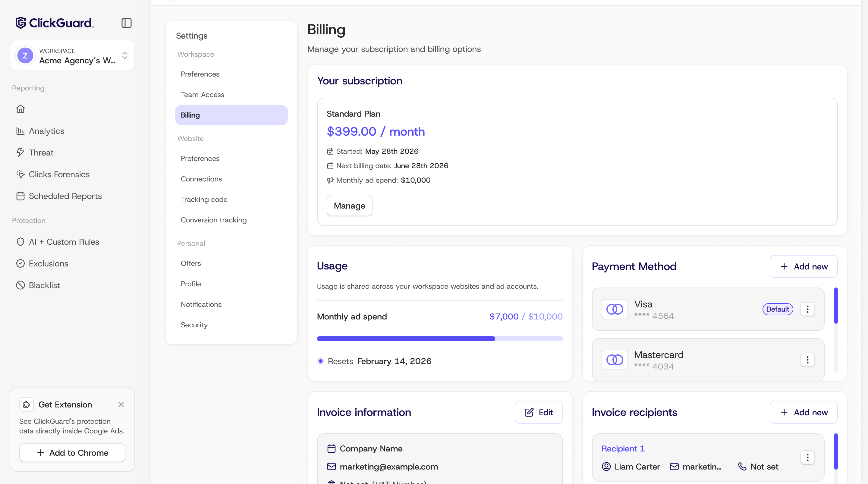This screenshot has width=868, height=484.
Task: Edit invoice information
Action: click(539, 412)
